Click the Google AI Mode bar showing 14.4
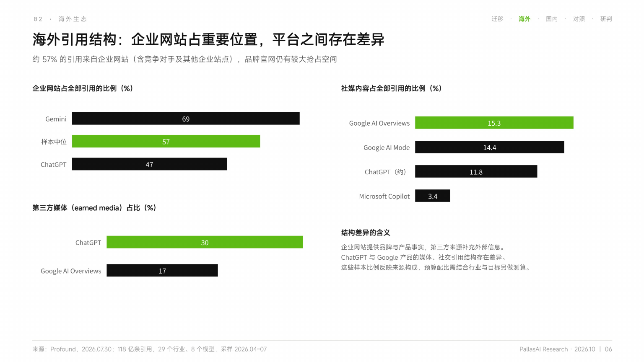644x362 pixels. click(490, 147)
